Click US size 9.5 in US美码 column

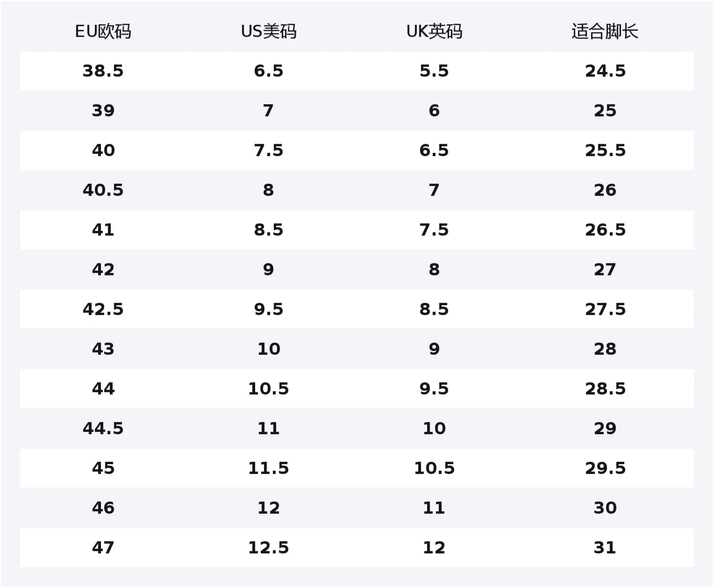click(x=268, y=309)
